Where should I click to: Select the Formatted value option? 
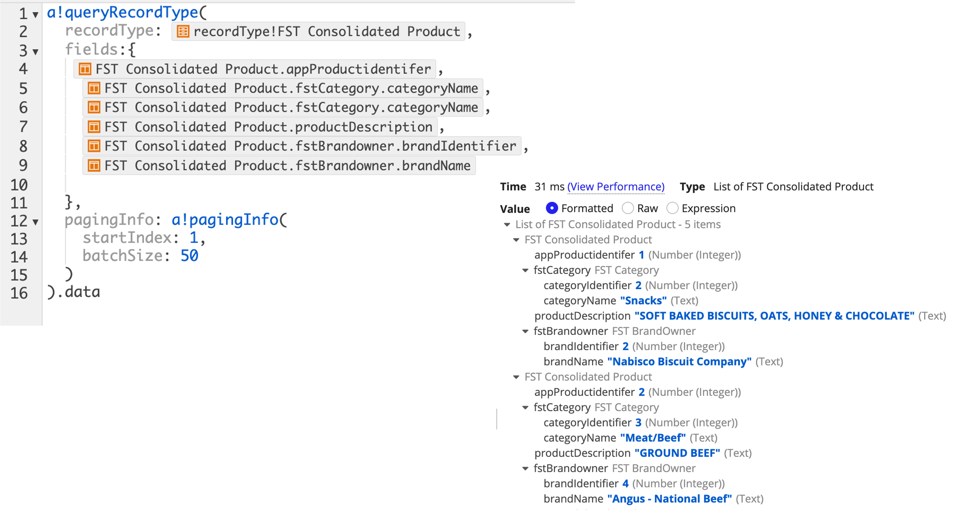click(x=552, y=208)
